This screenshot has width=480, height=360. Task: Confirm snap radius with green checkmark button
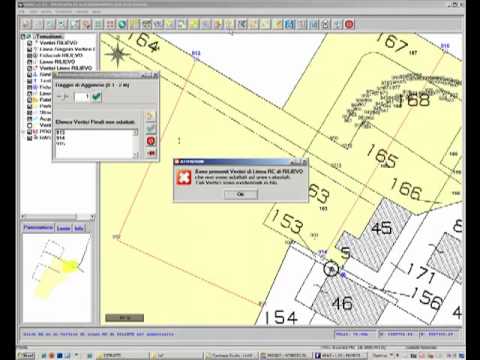tap(96, 97)
